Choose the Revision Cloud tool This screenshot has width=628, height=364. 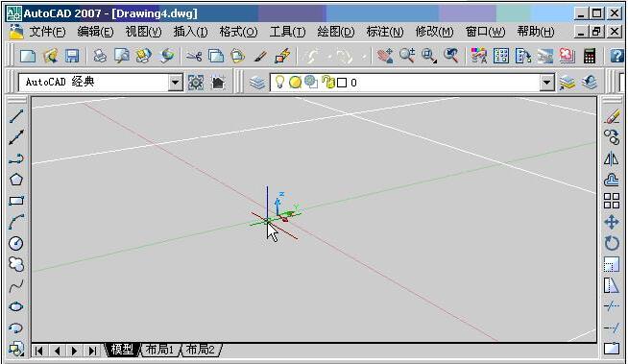(16, 264)
